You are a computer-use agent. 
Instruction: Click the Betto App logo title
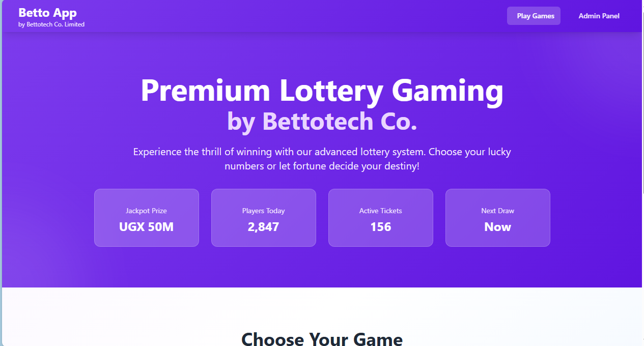click(x=47, y=13)
